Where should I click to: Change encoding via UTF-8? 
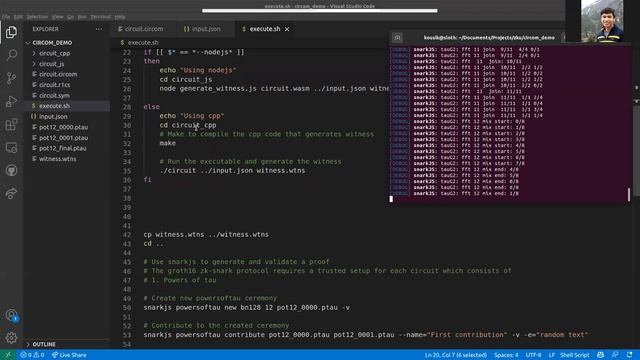[x=533, y=355]
